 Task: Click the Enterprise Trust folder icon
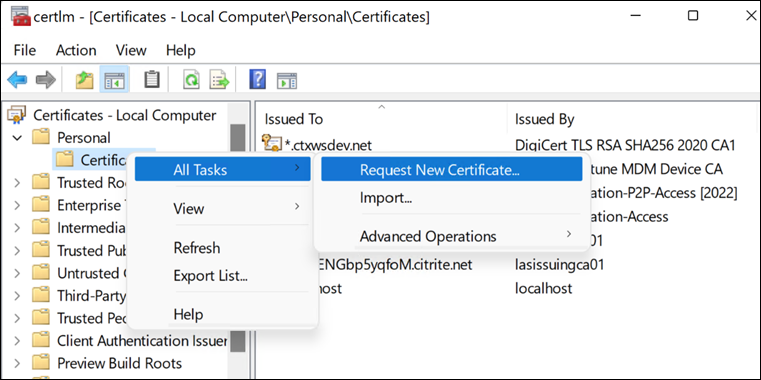click(x=41, y=205)
